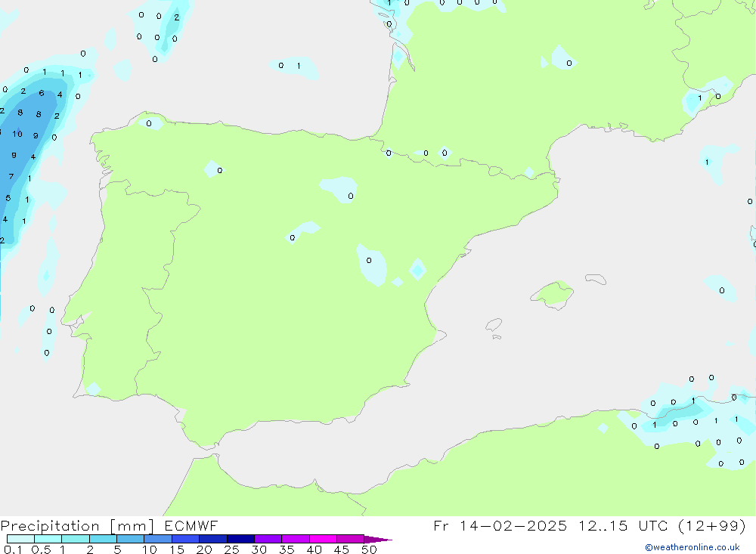Click the 0.1–0.5 mm legend swatch
The width and height of the screenshot is (756, 554).
pyautogui.click(x=20, y=539)
